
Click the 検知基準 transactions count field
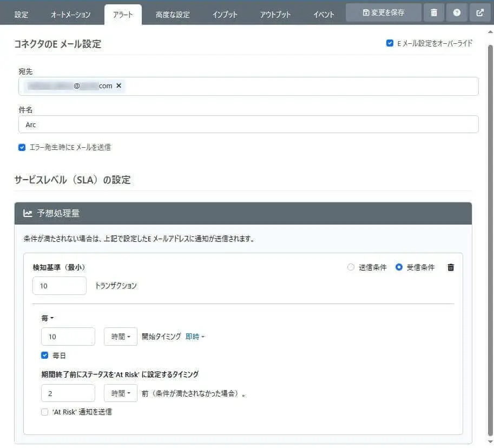(59, 286)
